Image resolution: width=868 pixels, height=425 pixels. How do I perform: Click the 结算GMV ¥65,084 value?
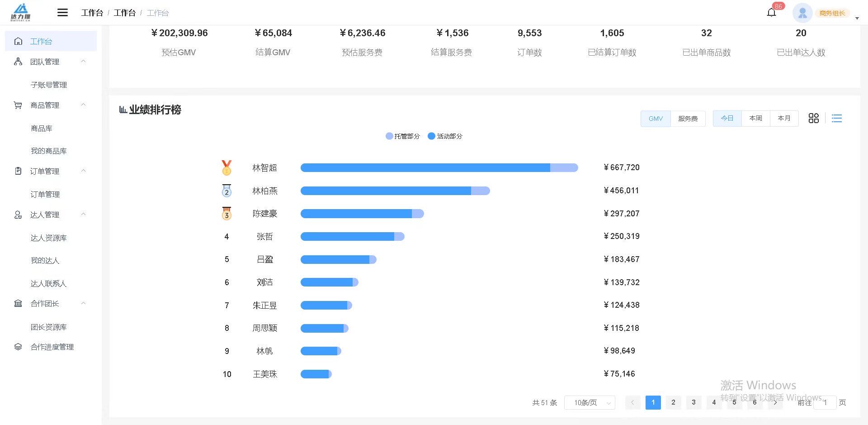(273, 33)
